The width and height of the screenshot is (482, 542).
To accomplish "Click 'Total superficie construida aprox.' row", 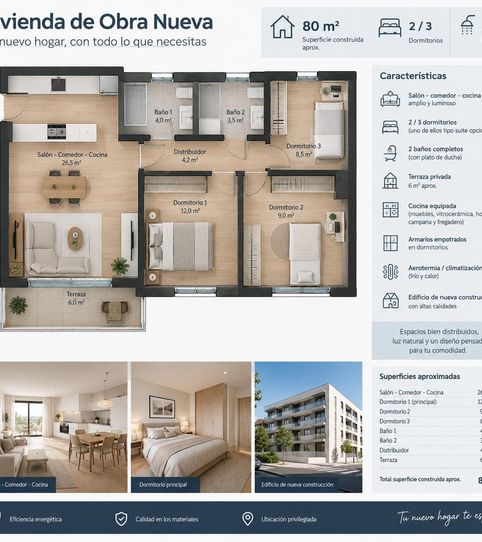I will [x=430, y=479].
